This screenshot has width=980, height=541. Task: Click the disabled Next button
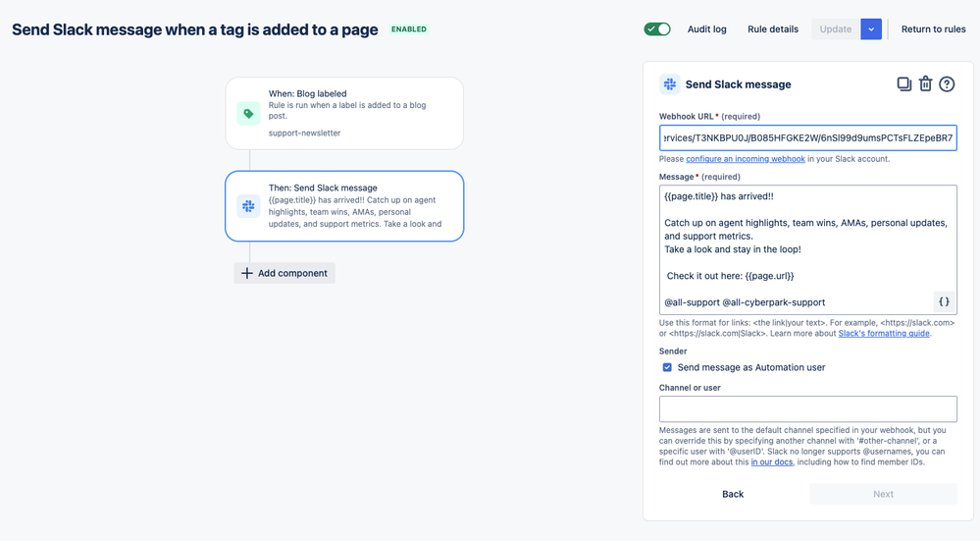coord(883,494)
